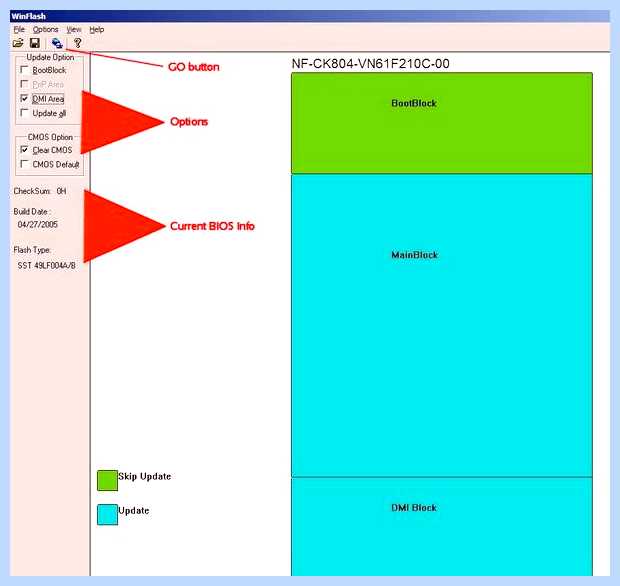Start flashing with the GO toolbar icon
The width and height of the screenshot is (620, 586).
57,43
